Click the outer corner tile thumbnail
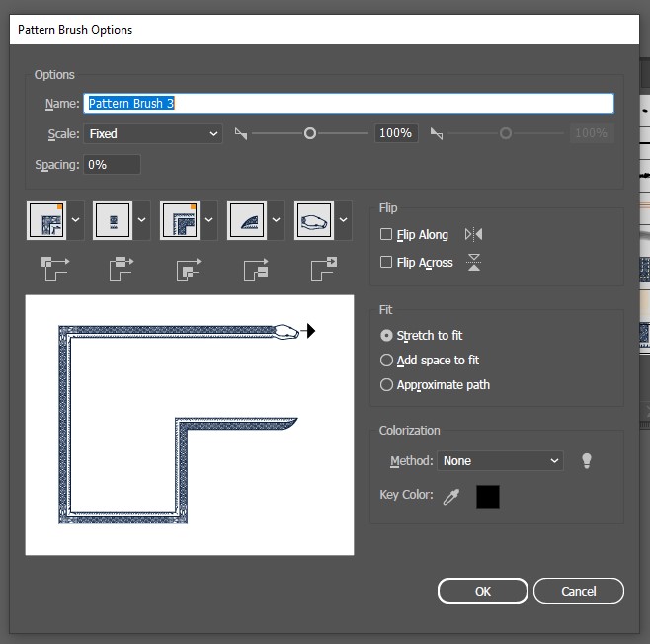Viewport: 650px width, 644px height. click(x=46, y=220)
